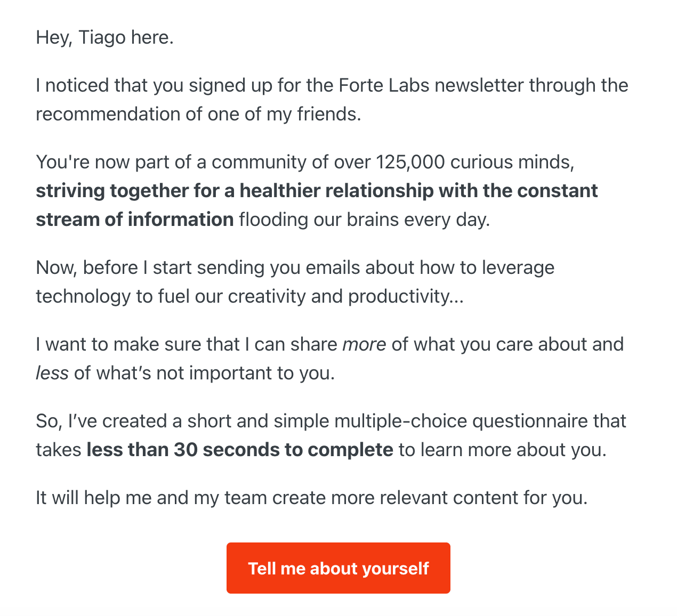Click the bold phrase 'striving together for a healthier relationship'

point(235,191)
